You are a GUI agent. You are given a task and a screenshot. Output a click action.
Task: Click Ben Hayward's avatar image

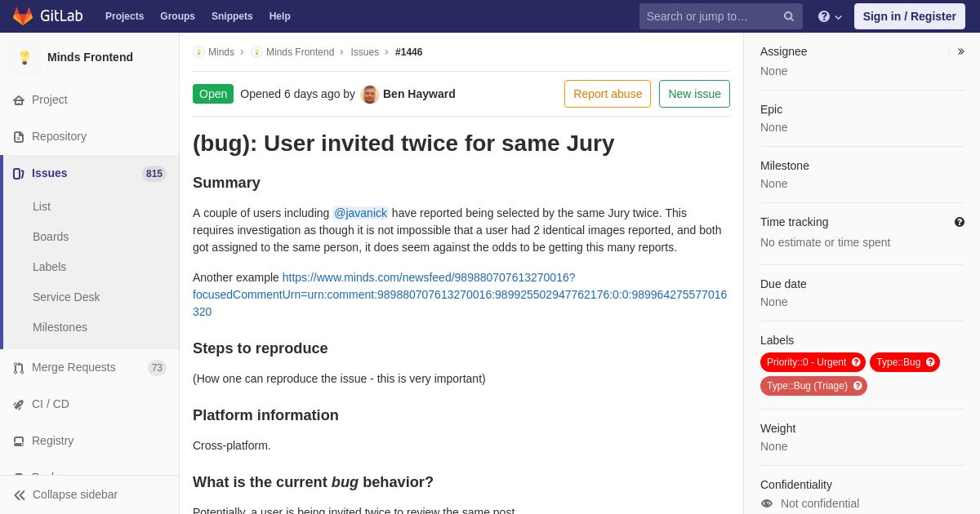370,94
